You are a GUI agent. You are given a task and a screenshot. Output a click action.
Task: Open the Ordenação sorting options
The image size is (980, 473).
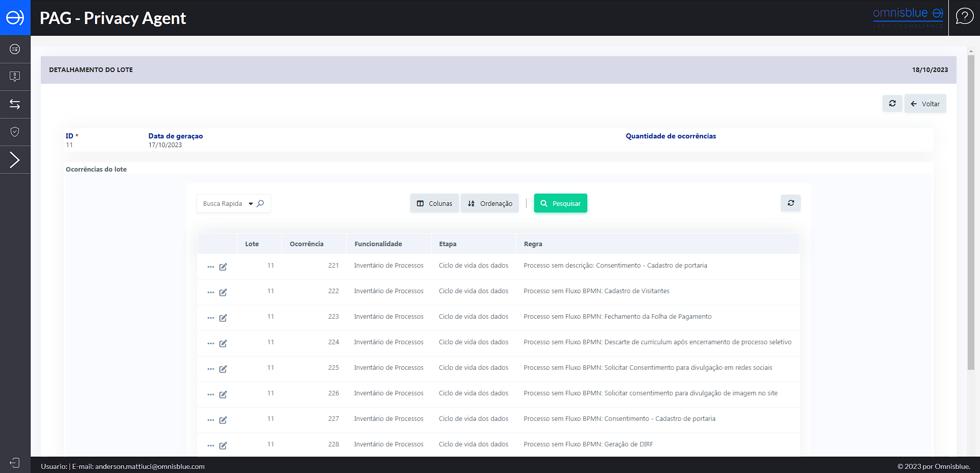pos(490,203)
